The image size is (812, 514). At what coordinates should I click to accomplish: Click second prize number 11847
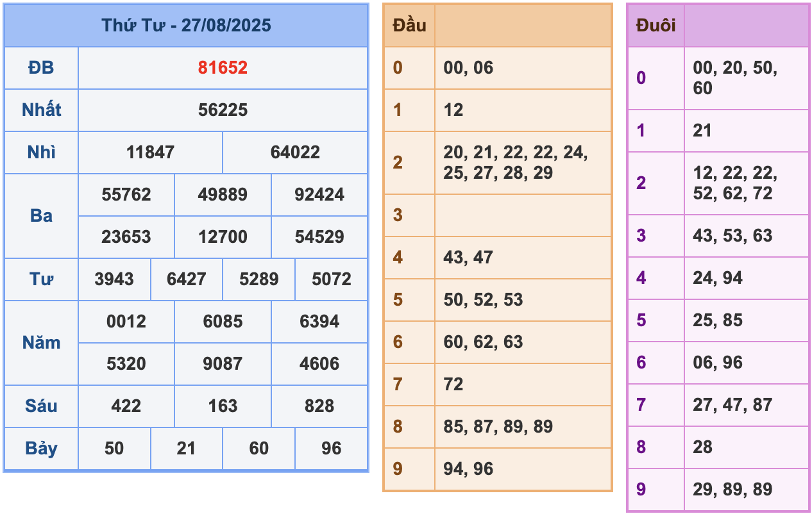coord(150,153)
